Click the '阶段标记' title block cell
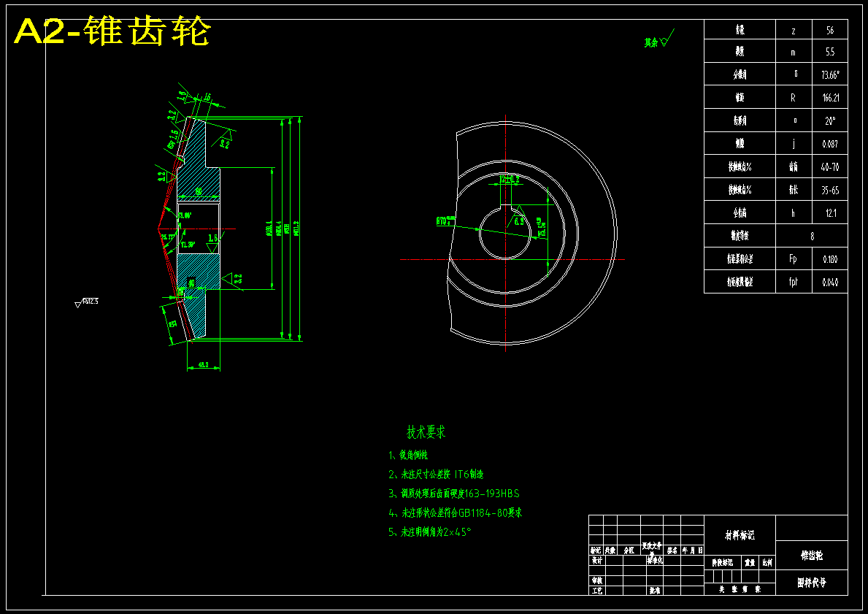 [x=723, y=562]
